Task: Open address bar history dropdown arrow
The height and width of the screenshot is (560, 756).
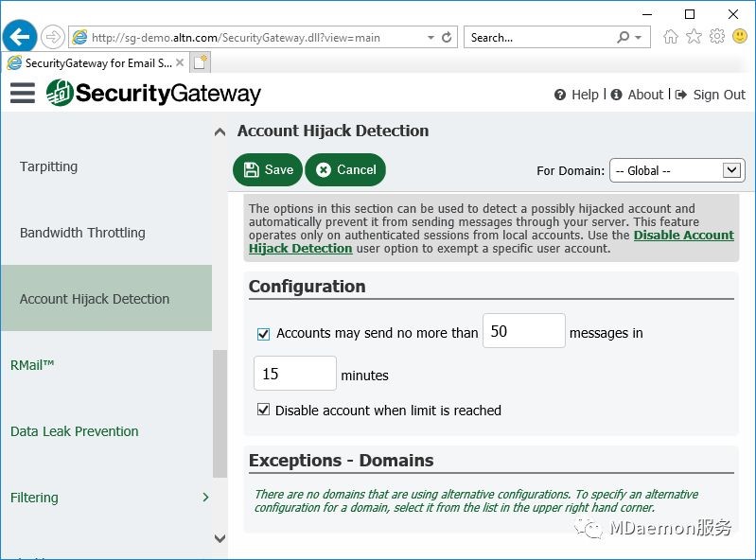Action: (431, 37)
